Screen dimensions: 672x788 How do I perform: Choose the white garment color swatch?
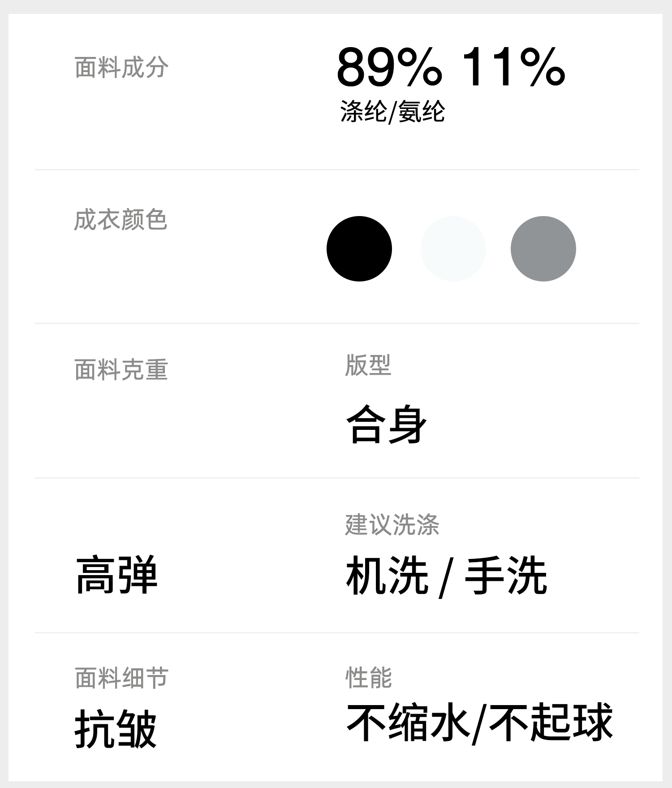(x=453, y=249)
